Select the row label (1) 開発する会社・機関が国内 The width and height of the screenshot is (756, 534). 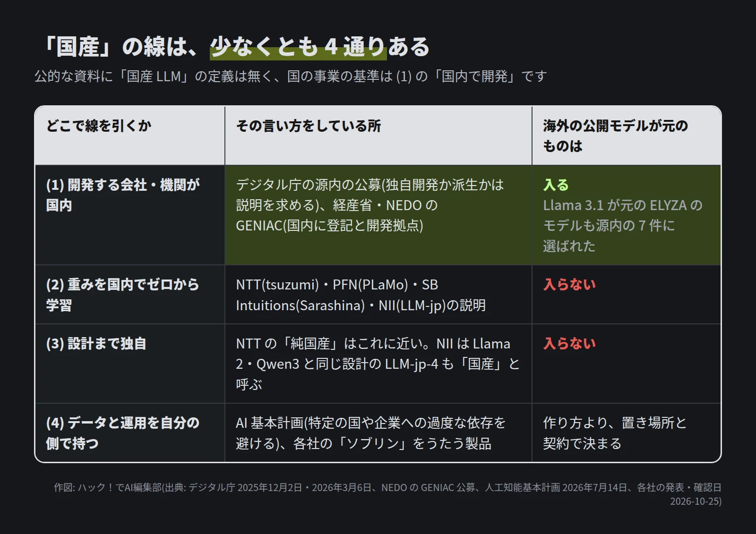tap(123, 195)
